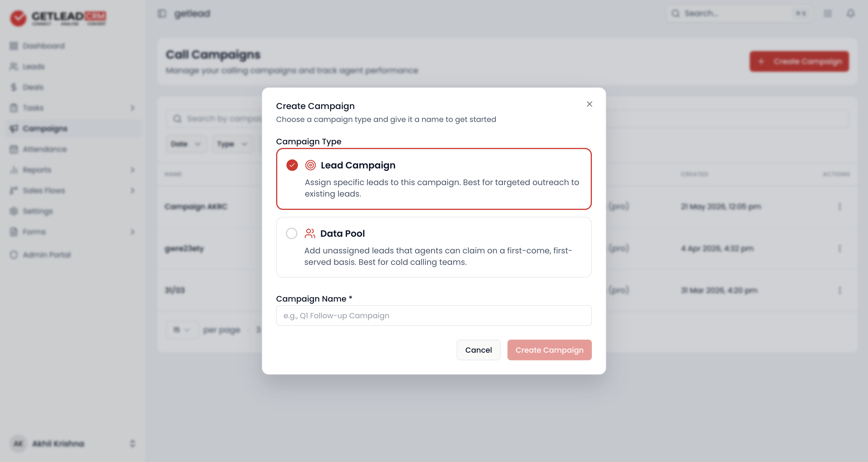Open the notifications bell icon
868x462 pixels.
tap(851, 13)
